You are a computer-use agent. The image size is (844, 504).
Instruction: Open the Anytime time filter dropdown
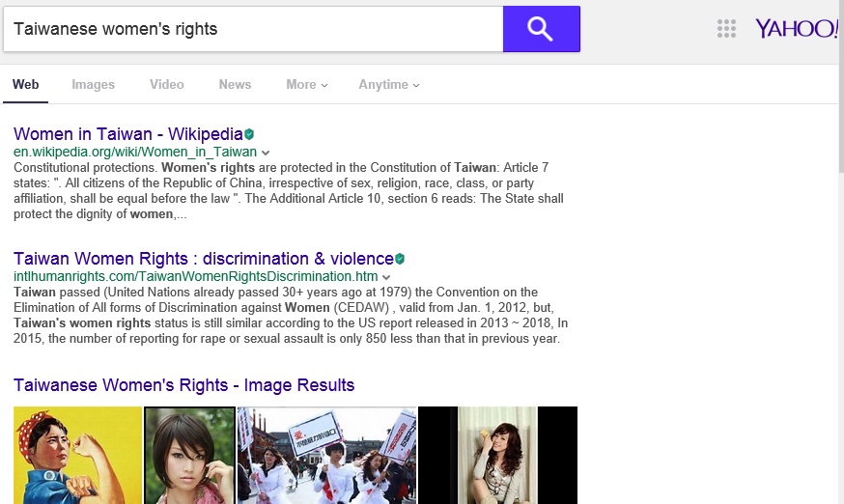click(x=388, y=85)
